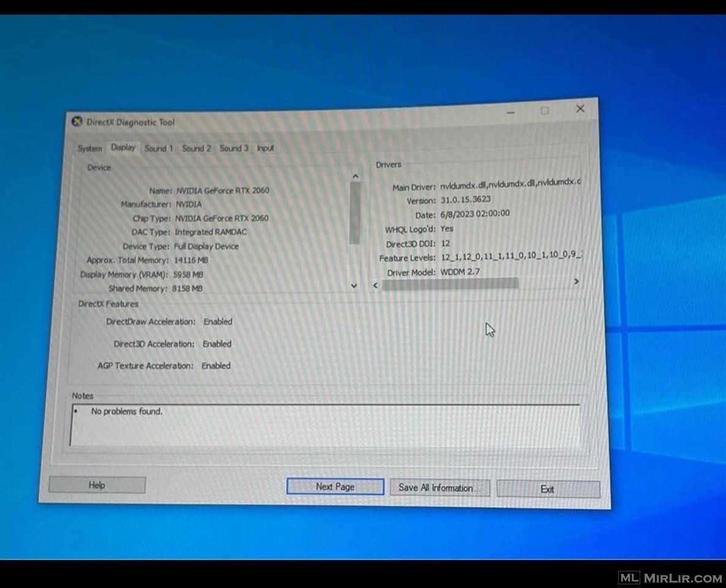Click the Drivers horizontal scrollbar thumb

coord(450,284)
